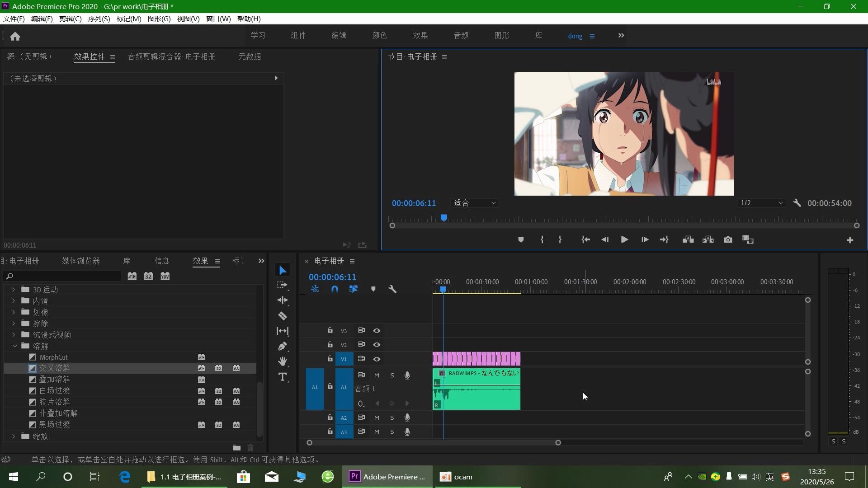Switch to 媒体浏览器 tab
The image size is (868, 488).
coord(81,261)
